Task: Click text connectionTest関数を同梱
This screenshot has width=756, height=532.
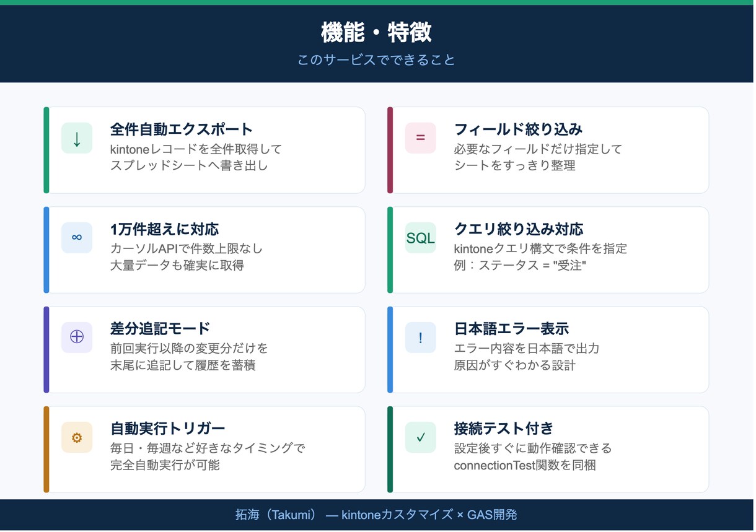Action: (x=525, y=464)
